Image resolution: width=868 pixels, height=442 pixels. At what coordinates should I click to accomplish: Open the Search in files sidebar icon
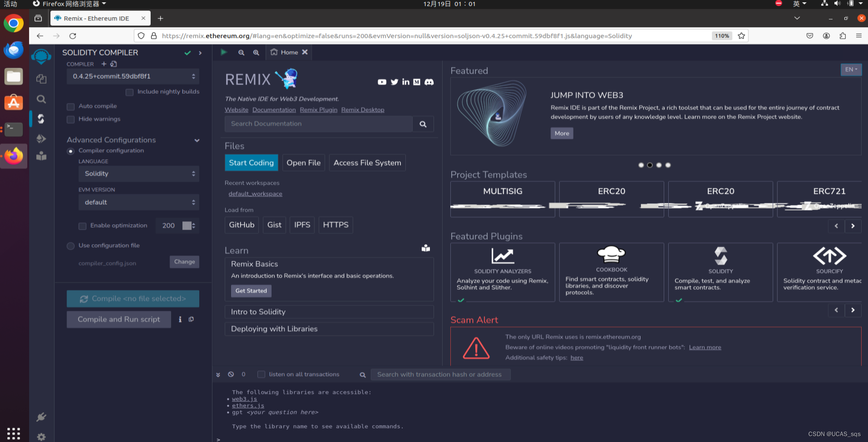(41, 99)
